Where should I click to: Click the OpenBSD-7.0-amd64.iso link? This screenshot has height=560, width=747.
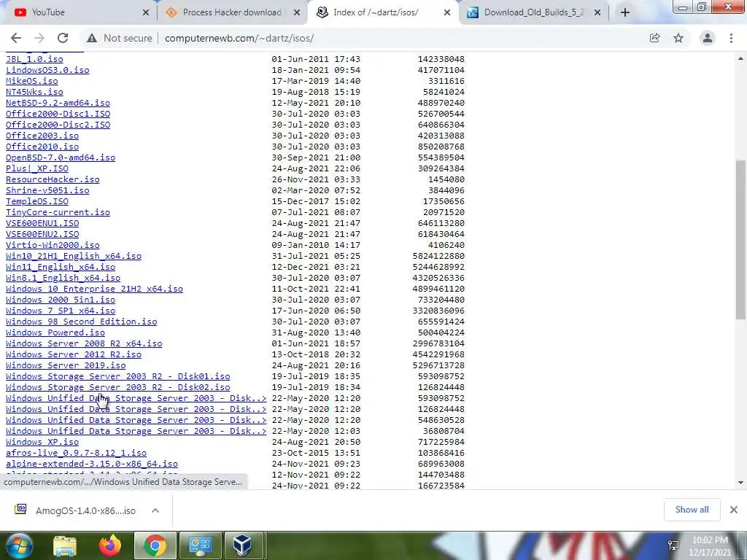coord(61,157)
